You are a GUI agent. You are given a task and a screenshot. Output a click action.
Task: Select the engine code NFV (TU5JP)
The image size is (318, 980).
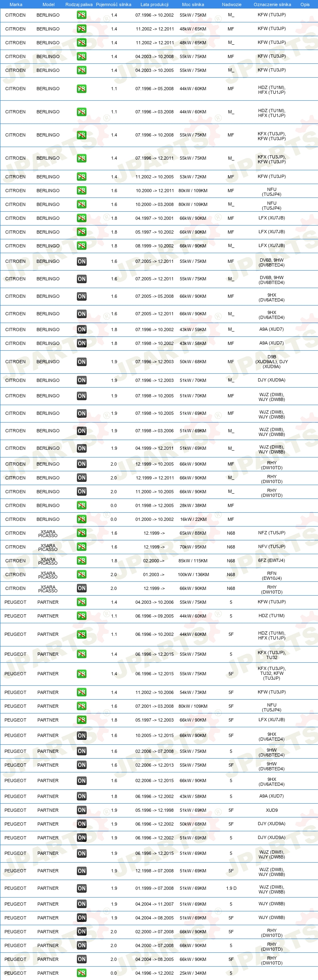tap(272, 546)
